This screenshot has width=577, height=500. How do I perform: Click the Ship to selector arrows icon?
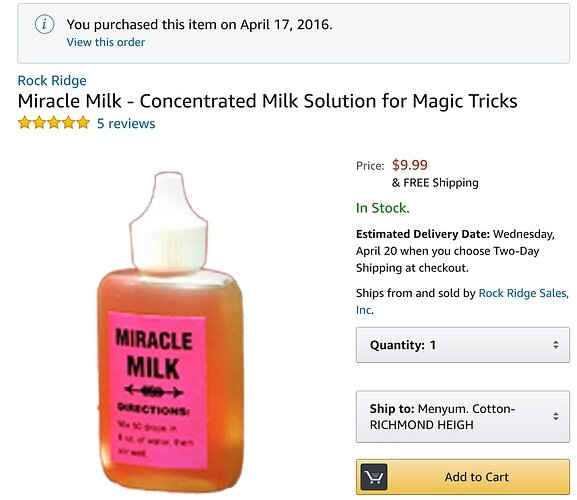tap(556, 416)
